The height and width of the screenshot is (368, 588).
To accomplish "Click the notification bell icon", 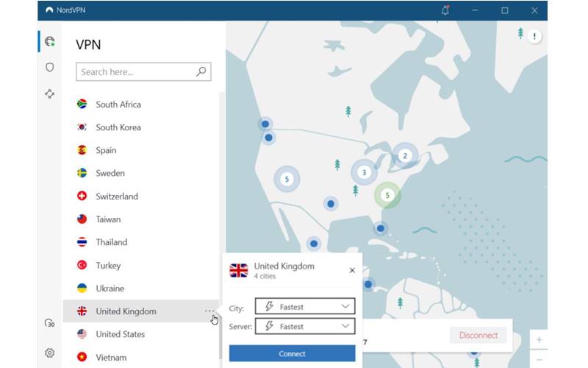I will click(445, 10).
